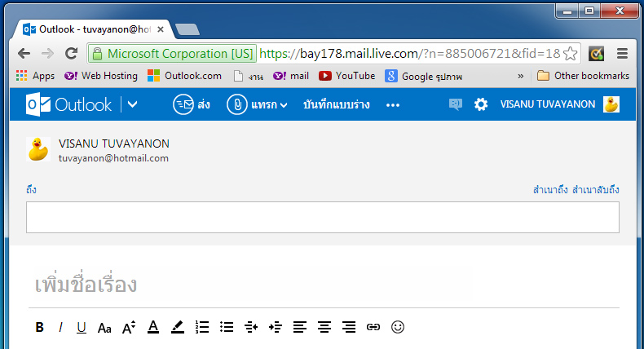Increase the paragraph indent

[276, 327]
